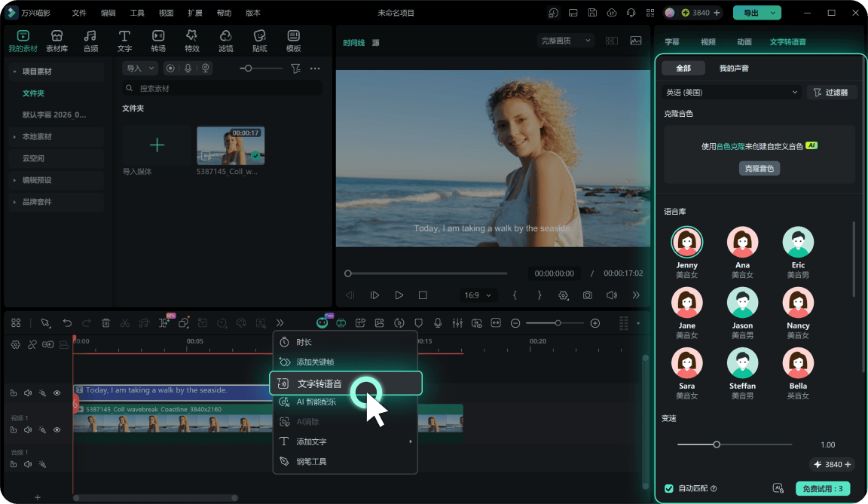This screenshot has width=868, height=504.
Task: Open the 我的素材 media panel
Action: [x=23, y=41]
